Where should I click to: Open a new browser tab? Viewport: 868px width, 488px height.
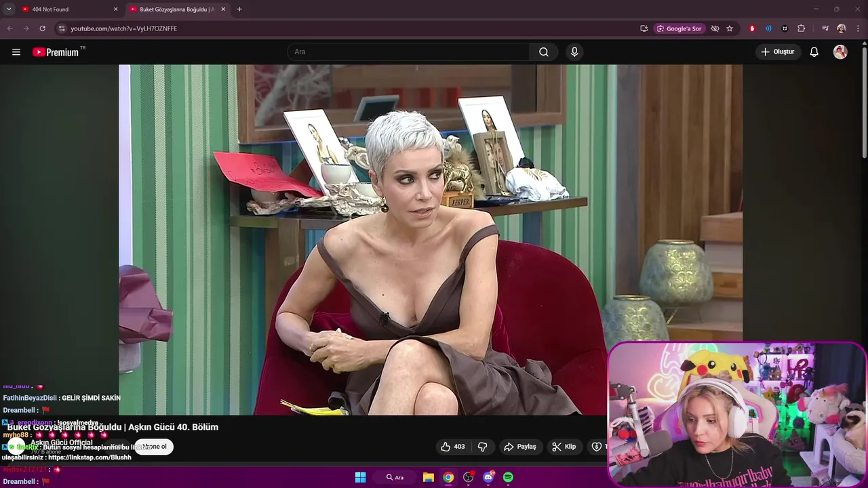coord(239,9)
